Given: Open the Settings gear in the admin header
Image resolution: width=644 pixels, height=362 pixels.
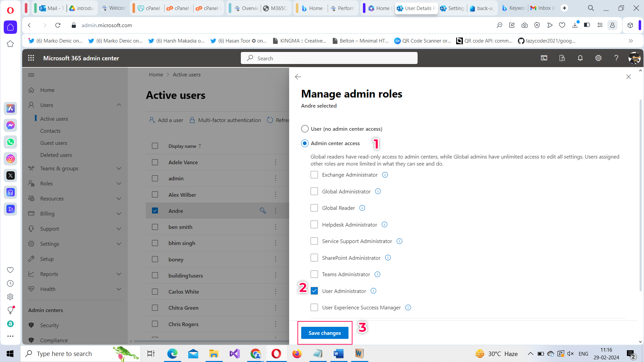Looking at the screenshot, I should pyautogui.click(x=598, y=58).
